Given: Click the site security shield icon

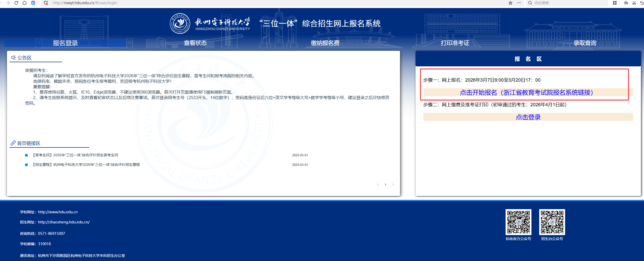Looking at the screenshot, I should point(46,3).
